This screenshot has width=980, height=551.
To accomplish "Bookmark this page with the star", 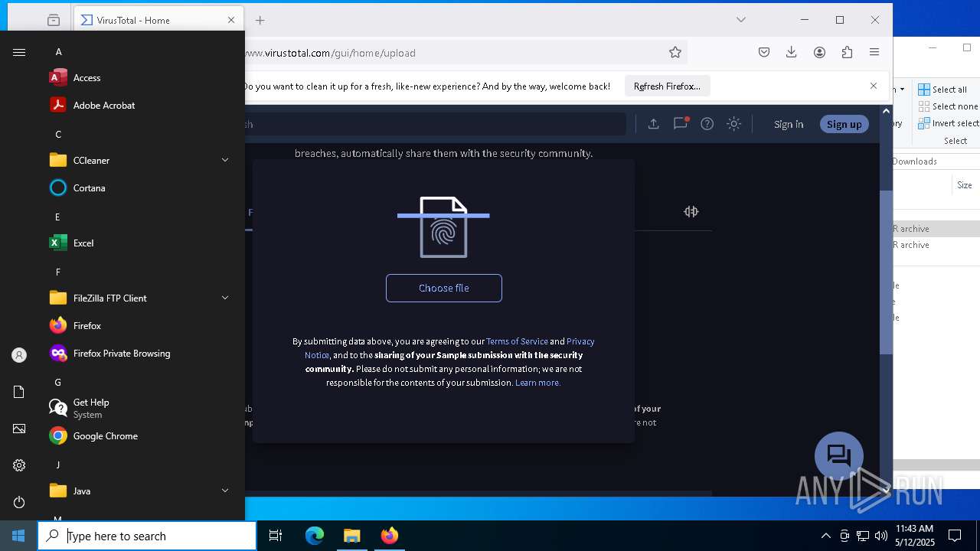I will tap(675, 52).
